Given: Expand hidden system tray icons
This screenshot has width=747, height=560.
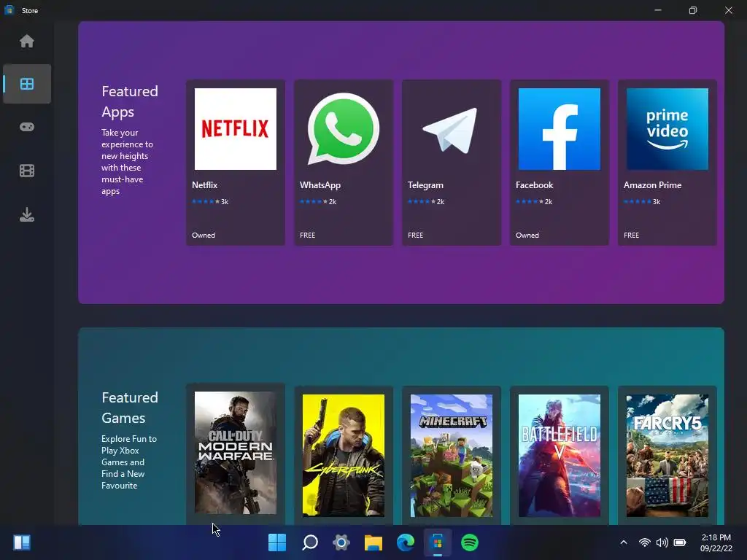Looking at the screenshot, I should coord(624,542).
